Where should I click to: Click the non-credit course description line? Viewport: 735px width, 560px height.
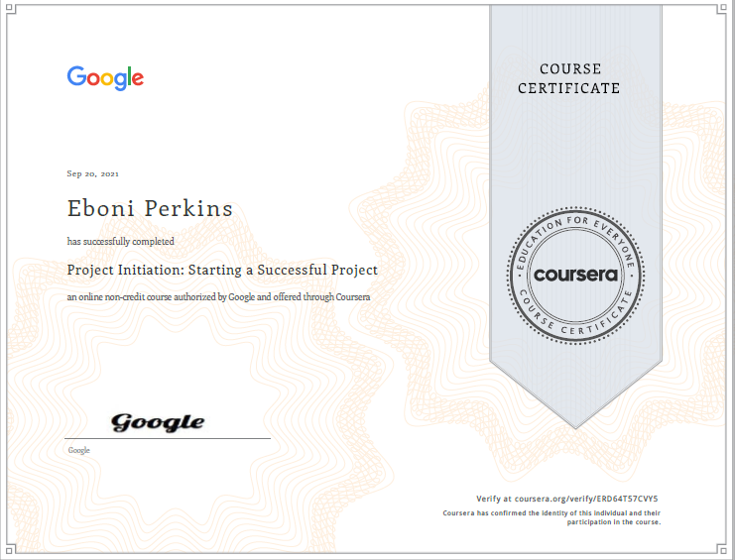coord(218,297)
